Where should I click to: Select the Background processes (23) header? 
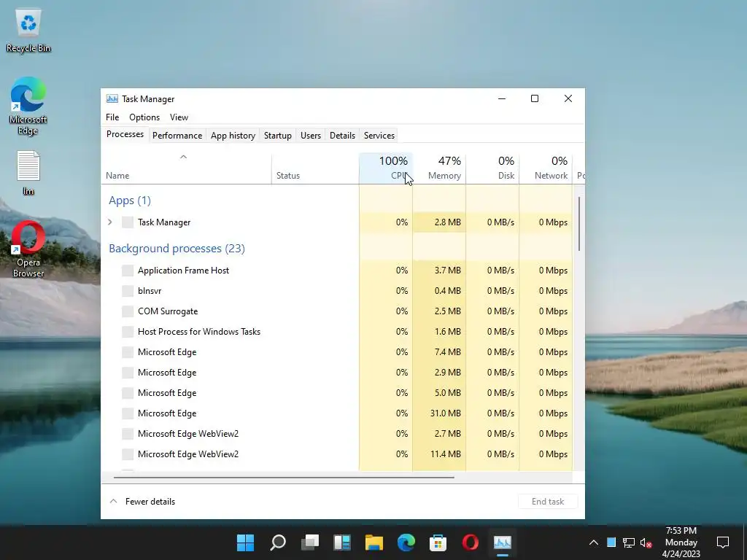(177, 249)
